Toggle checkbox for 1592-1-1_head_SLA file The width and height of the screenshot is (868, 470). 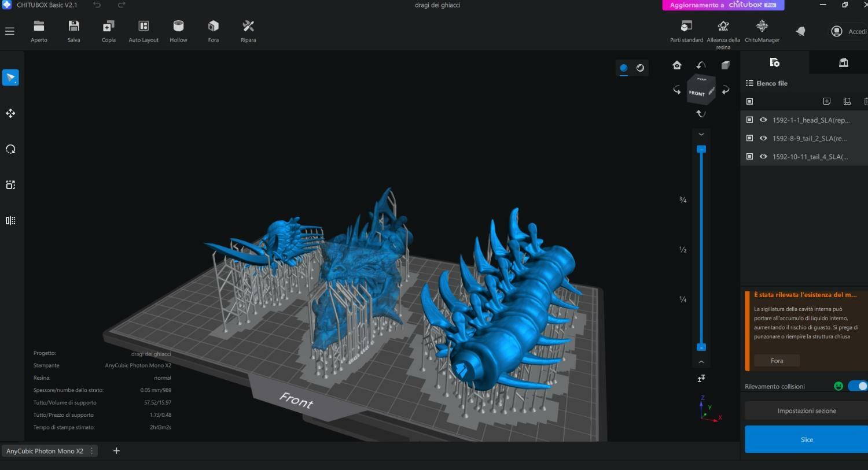749,120
